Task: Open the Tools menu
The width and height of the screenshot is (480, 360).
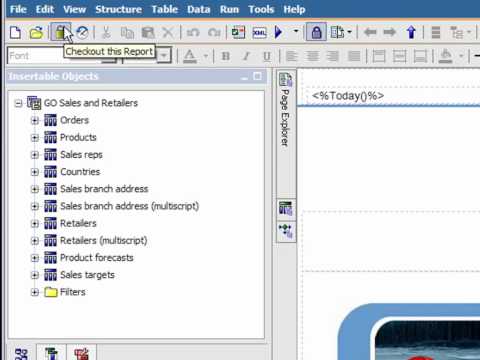Action: coord(261,9)
